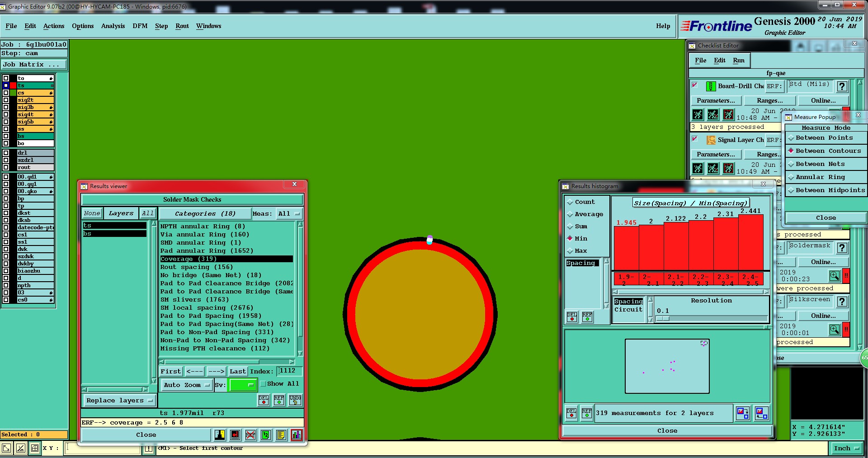Open the Edit menu in Checklist Editor

pos(720,61)
